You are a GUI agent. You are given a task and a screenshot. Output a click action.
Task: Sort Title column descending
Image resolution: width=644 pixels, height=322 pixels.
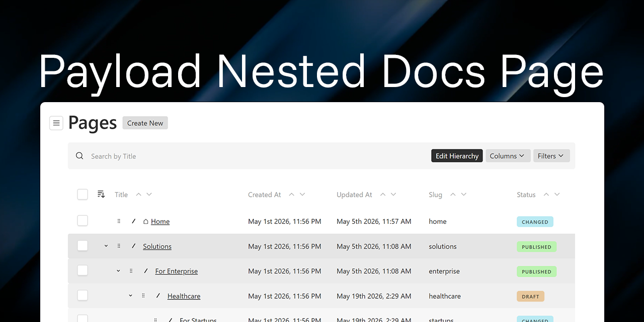pos(149,194)
